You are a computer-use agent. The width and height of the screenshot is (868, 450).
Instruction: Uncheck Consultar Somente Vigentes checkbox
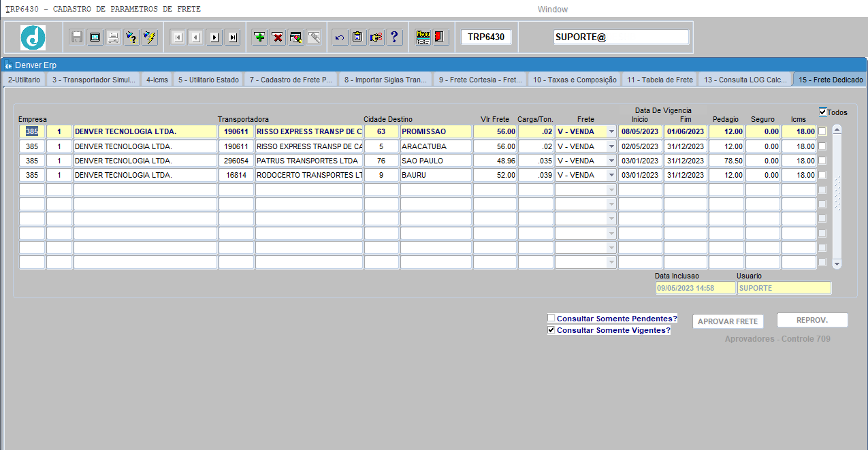pos(551,330)
